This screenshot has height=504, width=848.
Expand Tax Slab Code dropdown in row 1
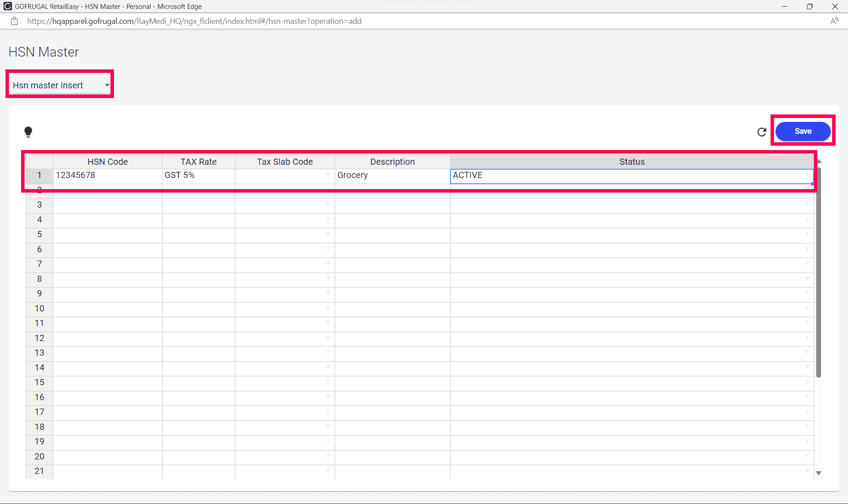pos(328,175)
